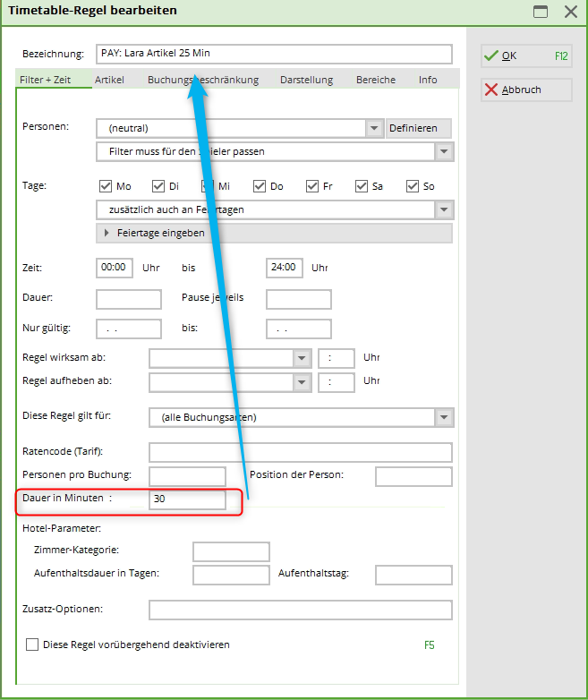Open the Diese Regel gilt für dropdown
This screenshot has width=588, height=700.
click(x=445, y=417)
